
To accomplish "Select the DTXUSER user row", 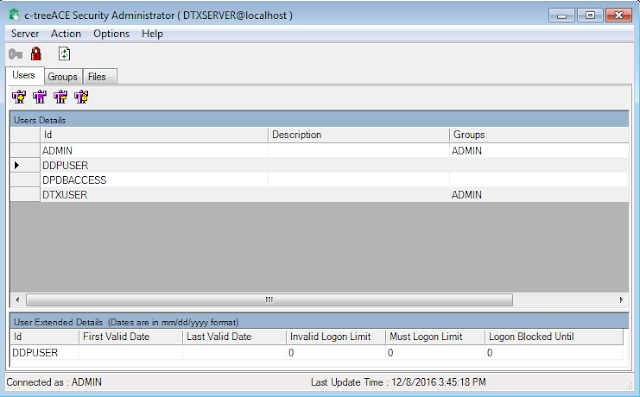I will [319, 195].
